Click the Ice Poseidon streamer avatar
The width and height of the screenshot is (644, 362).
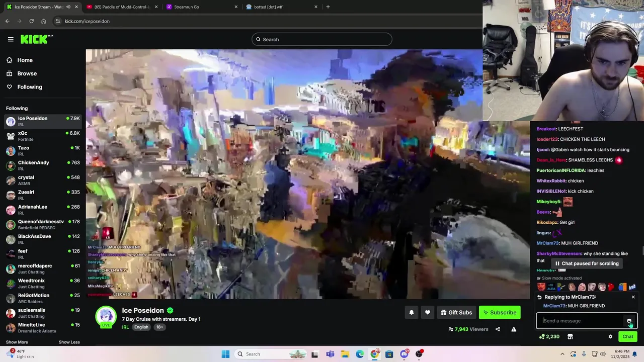[x=106, y=316]
